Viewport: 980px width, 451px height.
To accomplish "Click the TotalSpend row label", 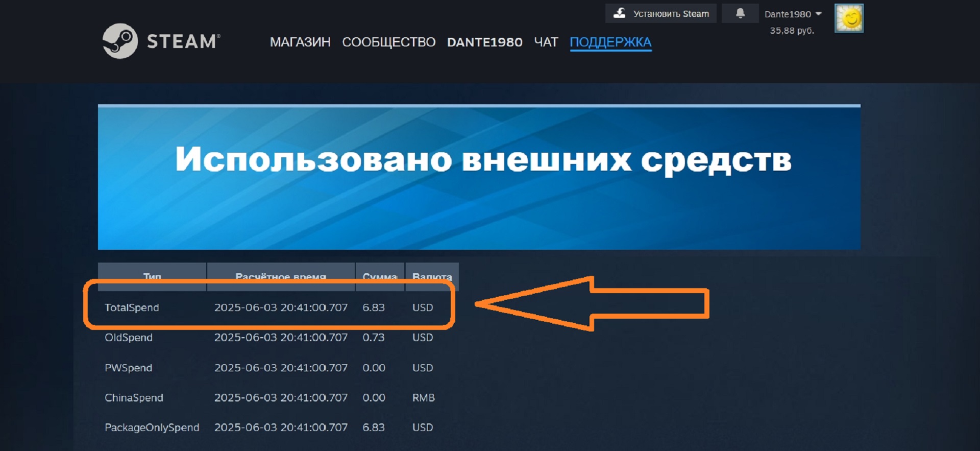I will click(132, 307).
